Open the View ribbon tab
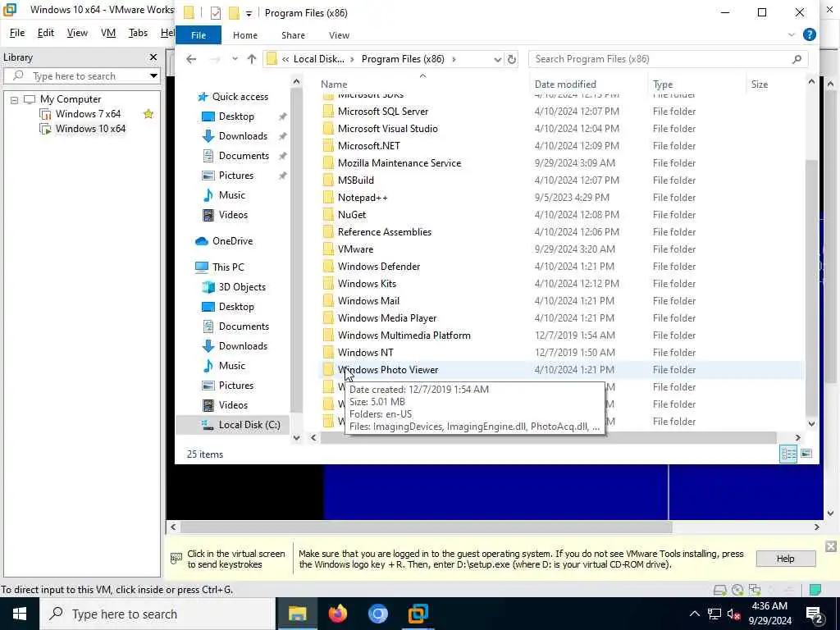Viewport: 840px width, 630px height. click(339, 34)
